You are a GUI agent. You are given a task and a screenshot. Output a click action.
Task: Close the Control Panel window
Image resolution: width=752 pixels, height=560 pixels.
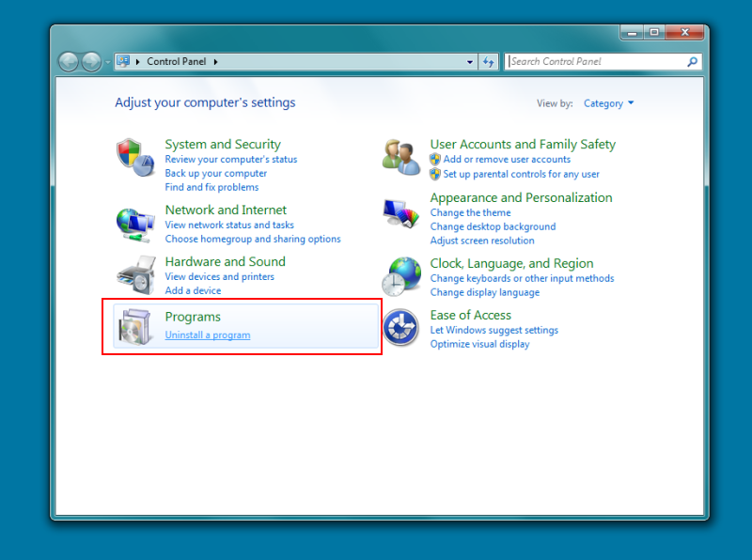[x=685, y=33]
